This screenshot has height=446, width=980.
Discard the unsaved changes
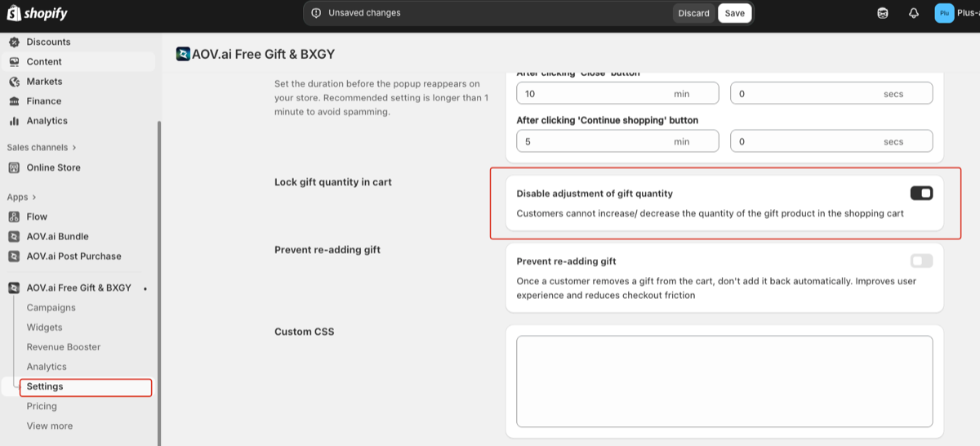pos(693,13)
